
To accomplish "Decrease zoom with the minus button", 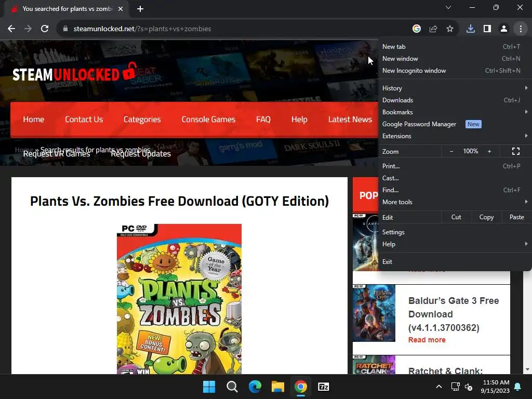I will tap(451, 151).
